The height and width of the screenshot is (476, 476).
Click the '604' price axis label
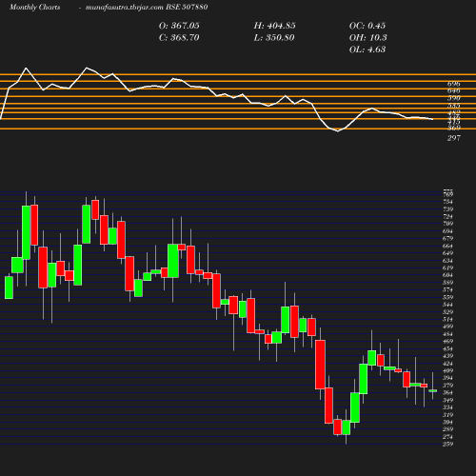point(447,275)
